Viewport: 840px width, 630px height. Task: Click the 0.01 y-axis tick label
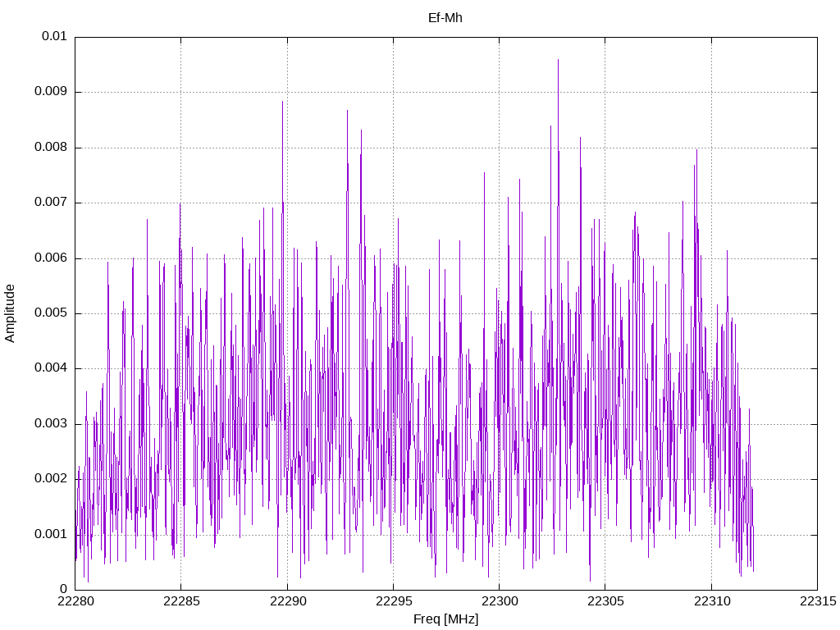[54, 36]
